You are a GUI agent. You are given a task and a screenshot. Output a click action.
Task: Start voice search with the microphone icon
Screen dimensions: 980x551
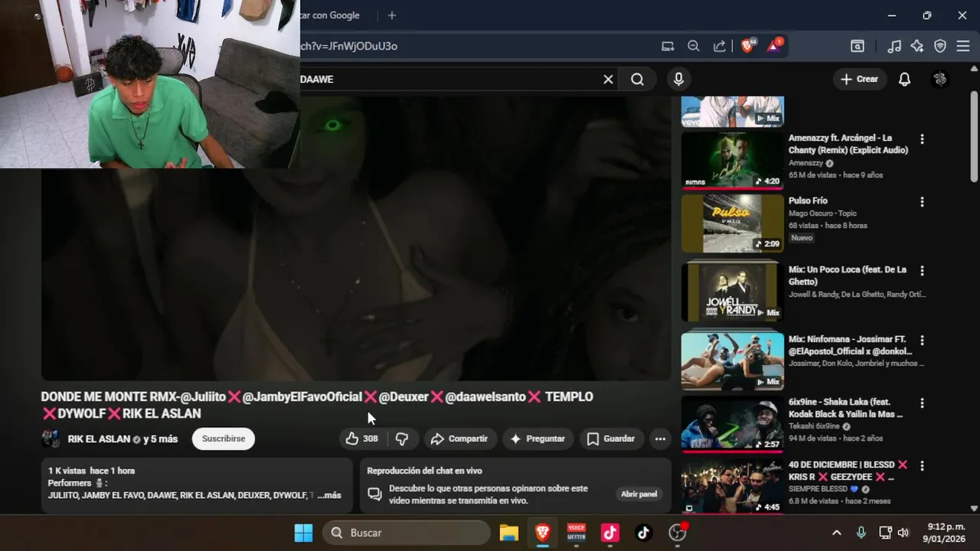678,79
